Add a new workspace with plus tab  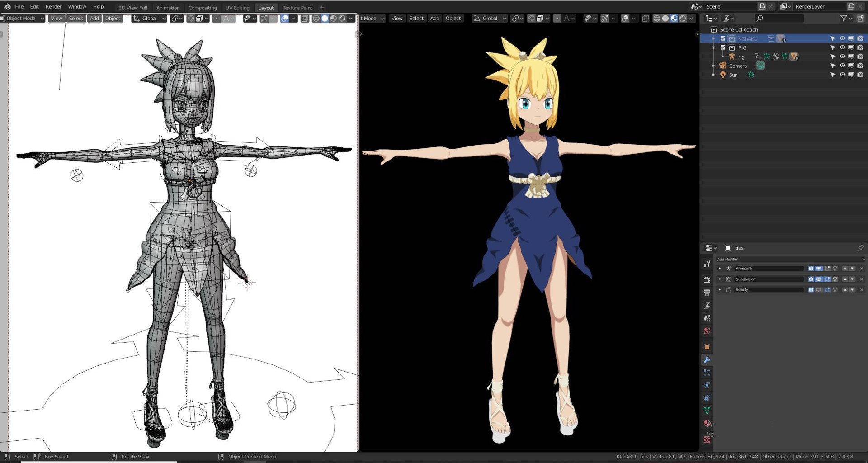tap(322, 8)
